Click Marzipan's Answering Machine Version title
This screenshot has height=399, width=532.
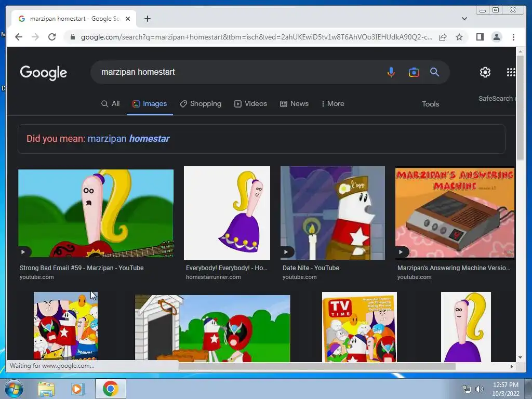(x=454, y=268)
